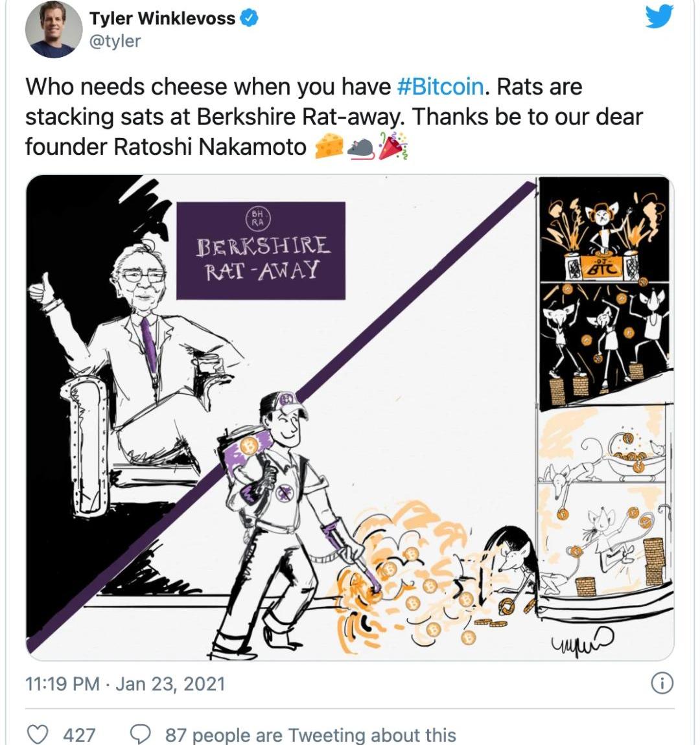The height and width of the screenshot is (745, 700).
Task: Click the Twitter bird logo
Action: 659,16
